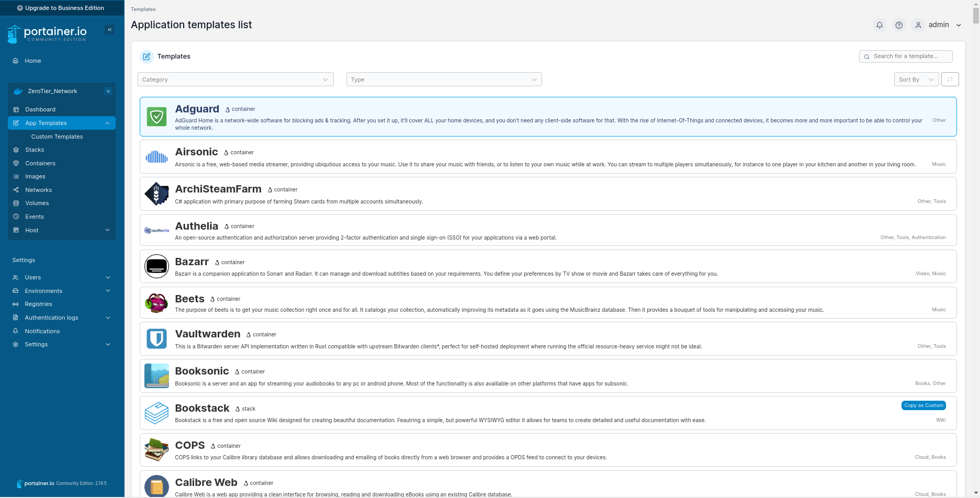Toggle the sort order direction button
This screenshot has height=498, width=980.
point(950,80)
